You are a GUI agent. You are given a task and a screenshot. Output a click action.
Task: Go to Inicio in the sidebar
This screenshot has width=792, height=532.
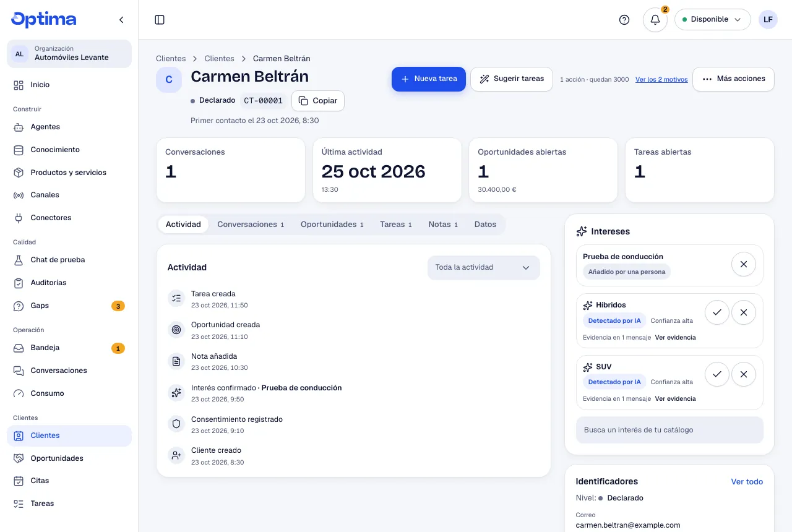pos(69,85)
